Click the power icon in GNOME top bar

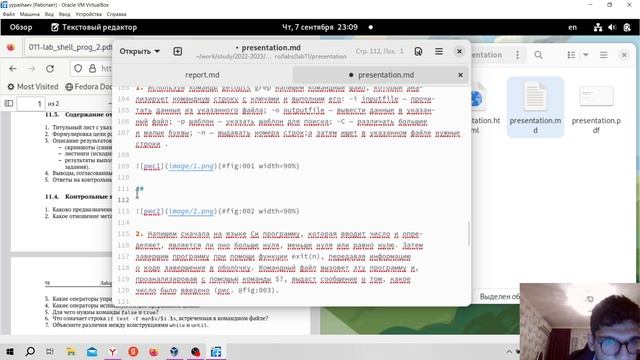click(627, 27)
